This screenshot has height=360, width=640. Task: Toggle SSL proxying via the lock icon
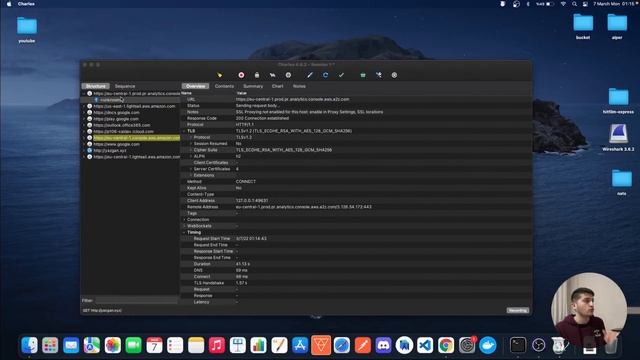click(257, 75)
